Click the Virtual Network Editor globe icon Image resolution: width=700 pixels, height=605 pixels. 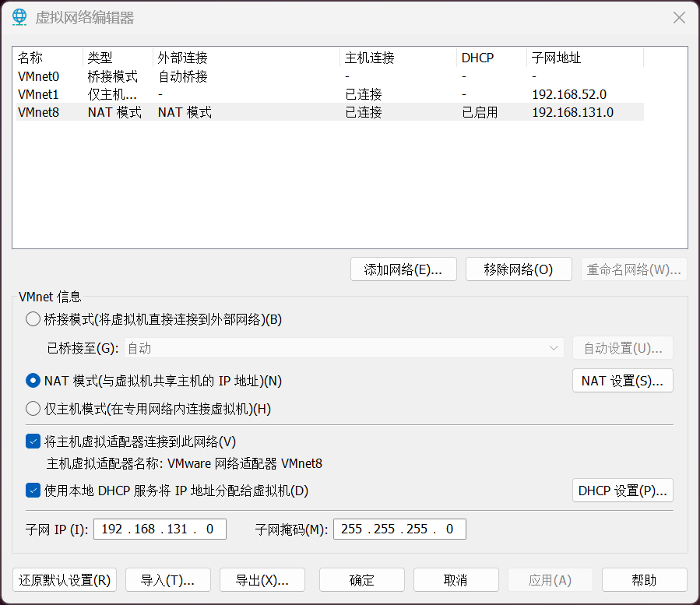[x=19, y=17]
